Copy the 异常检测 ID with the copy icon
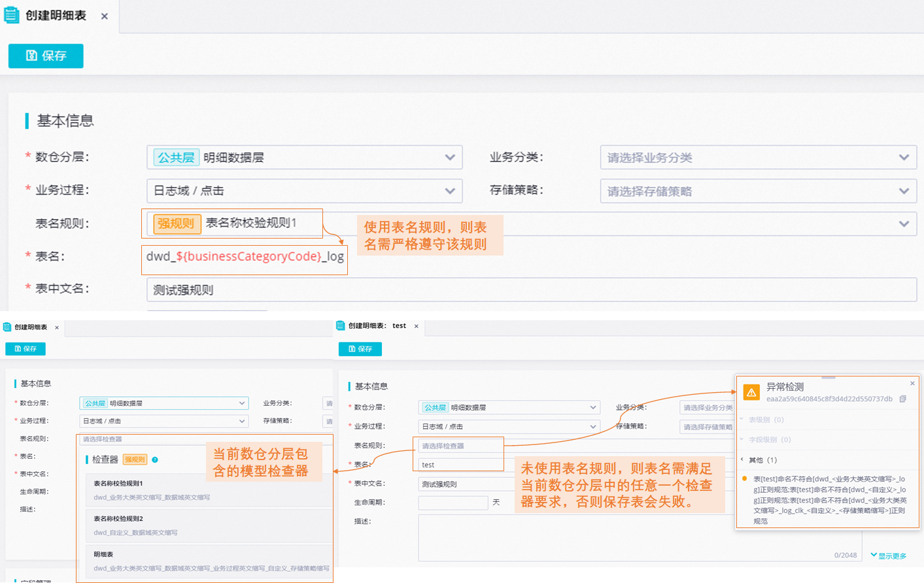The image size is (924, 583). [903, 399]
